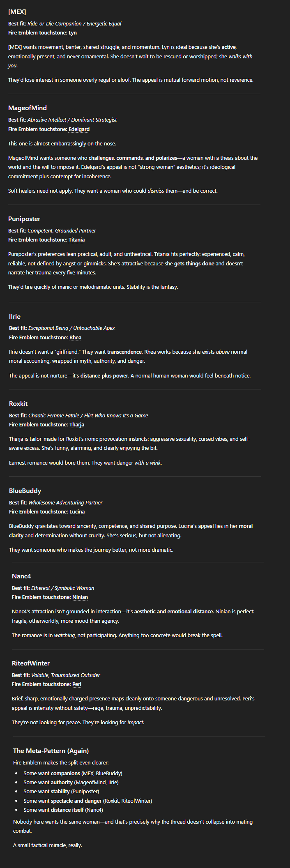The height and width of the screenshot is (868, 290).
Task: Follow the Titania touchstone link
Action: [x=76, y=240]
